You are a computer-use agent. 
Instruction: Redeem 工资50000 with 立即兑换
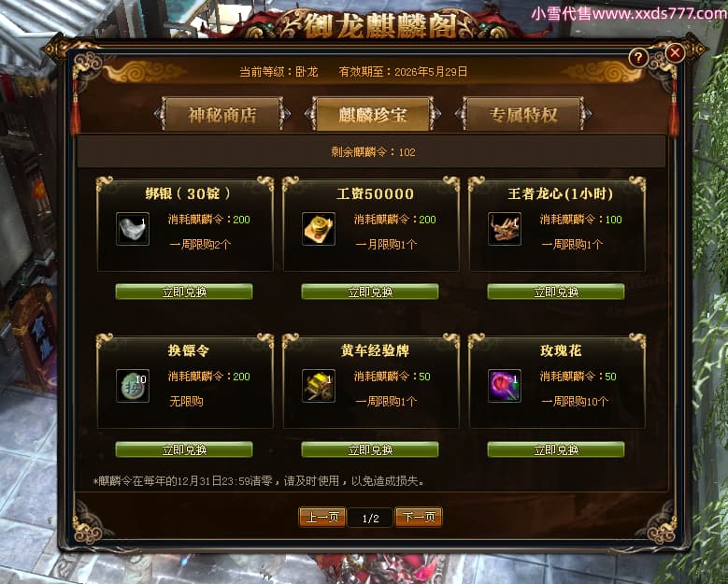coord(370,292)
